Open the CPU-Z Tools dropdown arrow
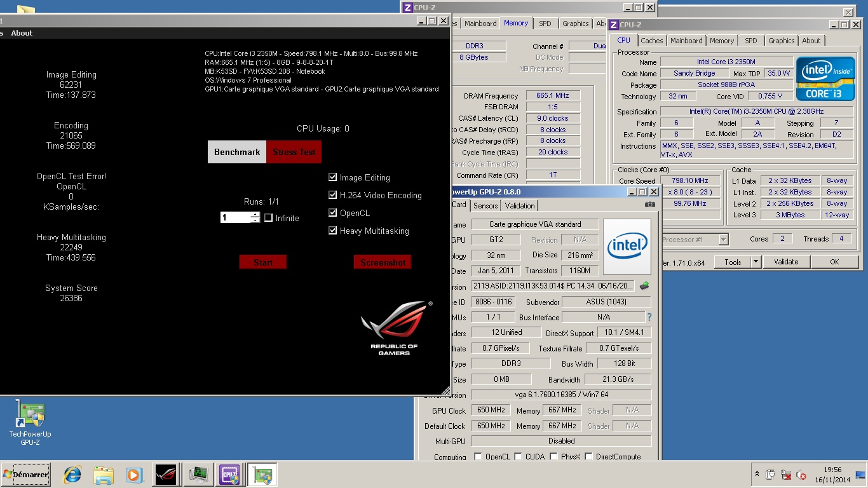The height and width of the screenshot is (488, 868). [x=756, y=262]
